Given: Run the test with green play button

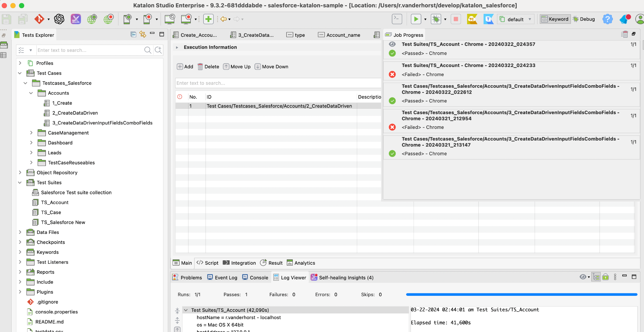Looking at the screenshot, I should click(x=416, y=19).
